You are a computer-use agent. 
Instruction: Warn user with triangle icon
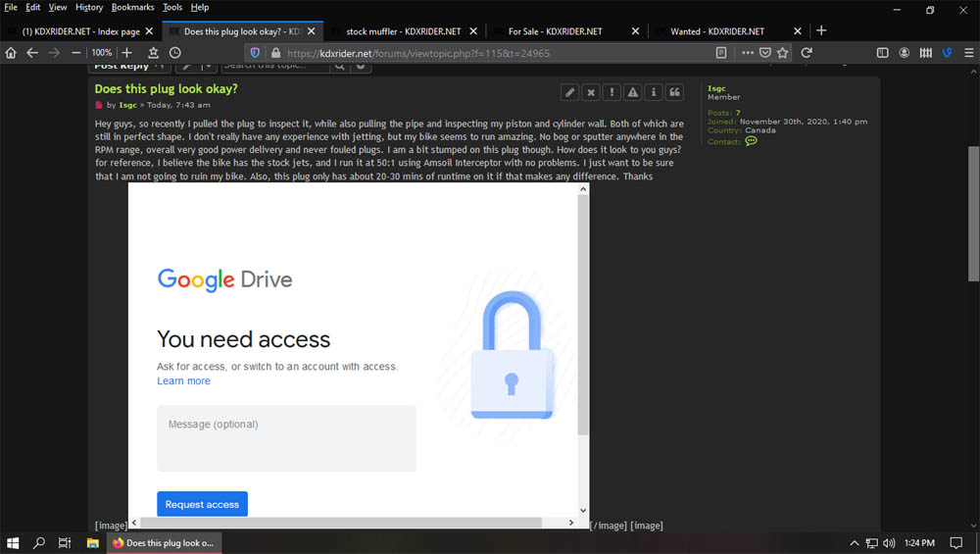tap(632, 92)
